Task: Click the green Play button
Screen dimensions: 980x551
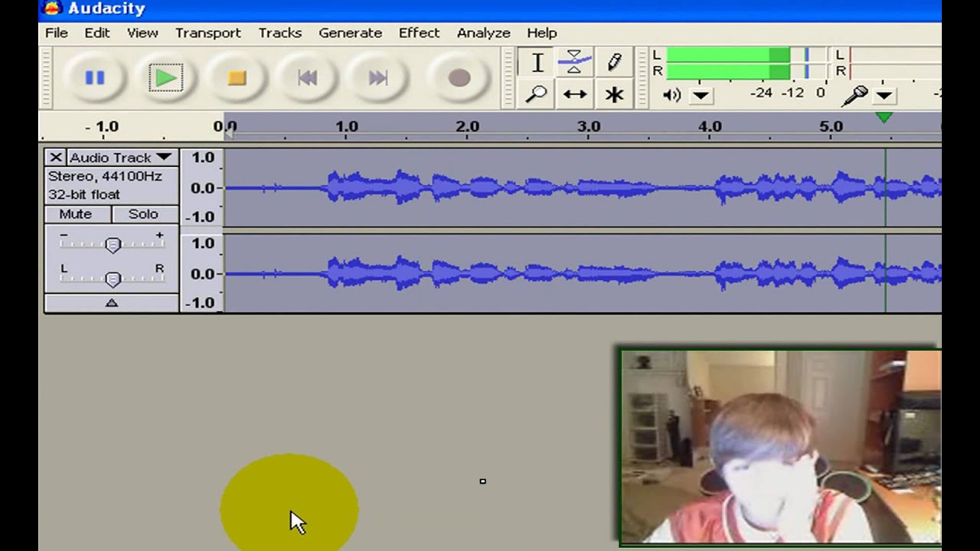Action: (165, 77)
